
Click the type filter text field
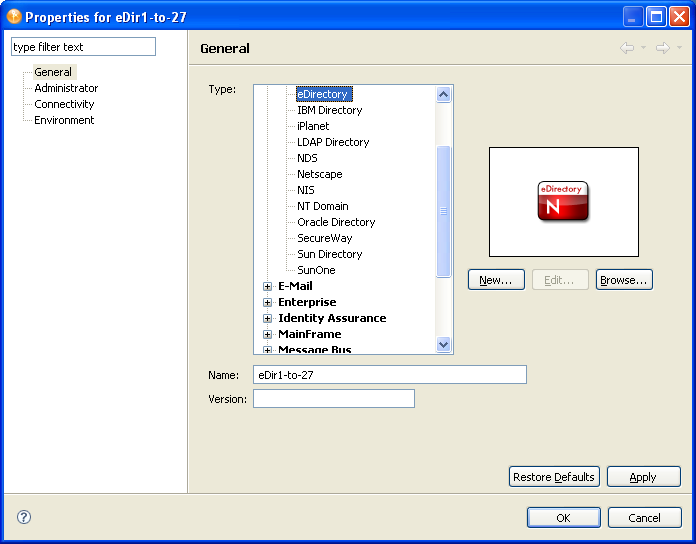click(83, 47)
